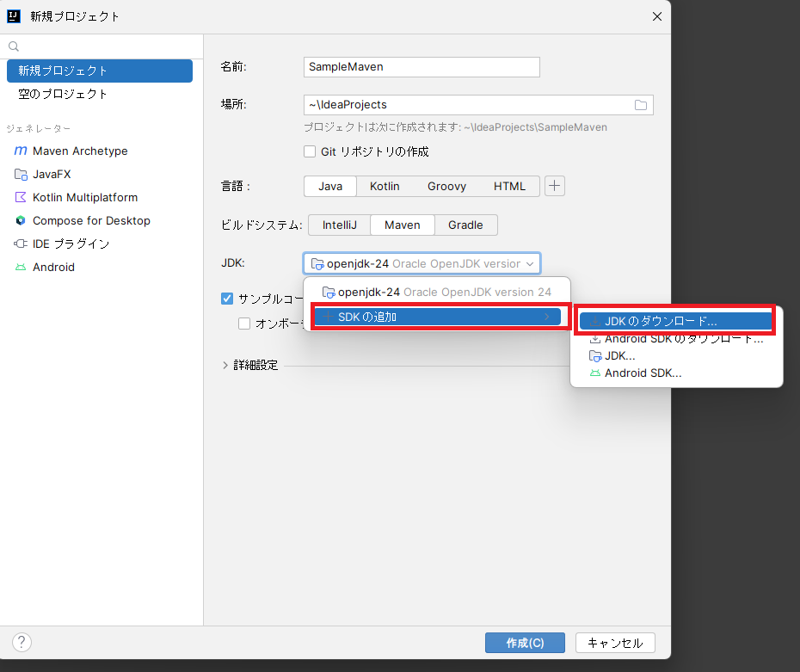Select Java as the language
This screenshot has height=672, width=800.
pos(330,186)
